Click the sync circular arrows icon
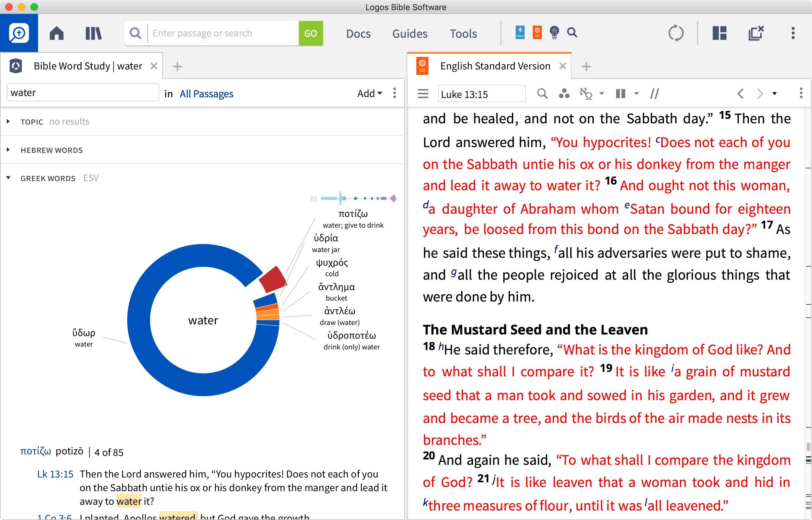The height and width of the screenshot is (520, 812). [676, 33]
